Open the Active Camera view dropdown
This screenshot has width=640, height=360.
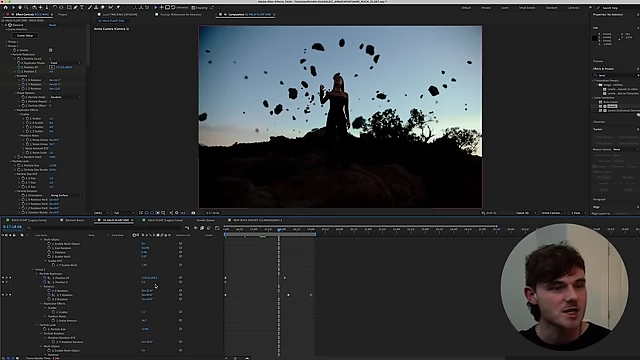click(x=553, y=213)
